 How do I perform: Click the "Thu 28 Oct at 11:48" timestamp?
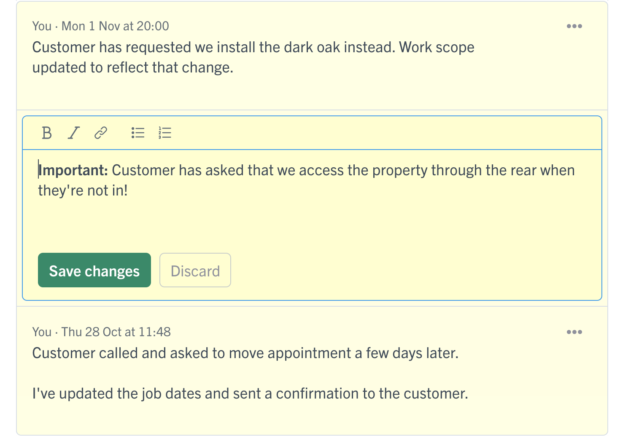click(x=116, y=332)
